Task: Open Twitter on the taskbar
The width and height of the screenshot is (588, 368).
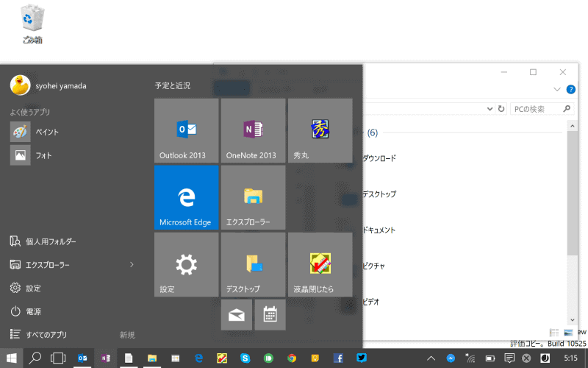Action: coord(362,358)
